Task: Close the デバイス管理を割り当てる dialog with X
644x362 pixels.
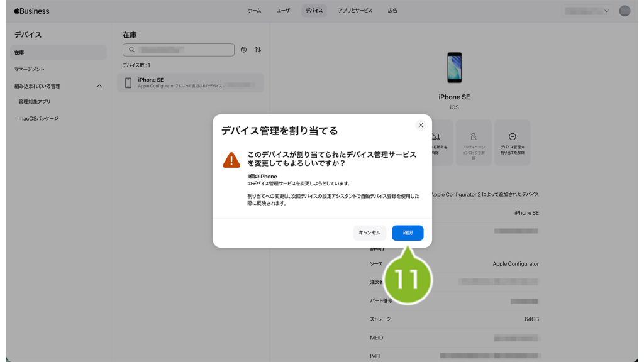Action: [421, 125]
